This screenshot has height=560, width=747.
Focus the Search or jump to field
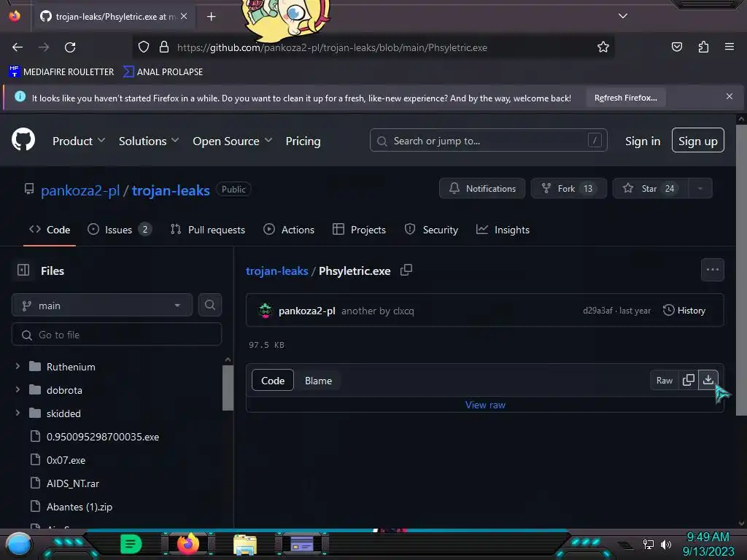[x=488, y=141]
